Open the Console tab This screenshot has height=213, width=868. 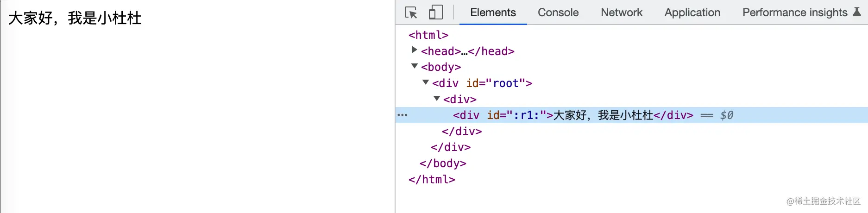point(558,13)
